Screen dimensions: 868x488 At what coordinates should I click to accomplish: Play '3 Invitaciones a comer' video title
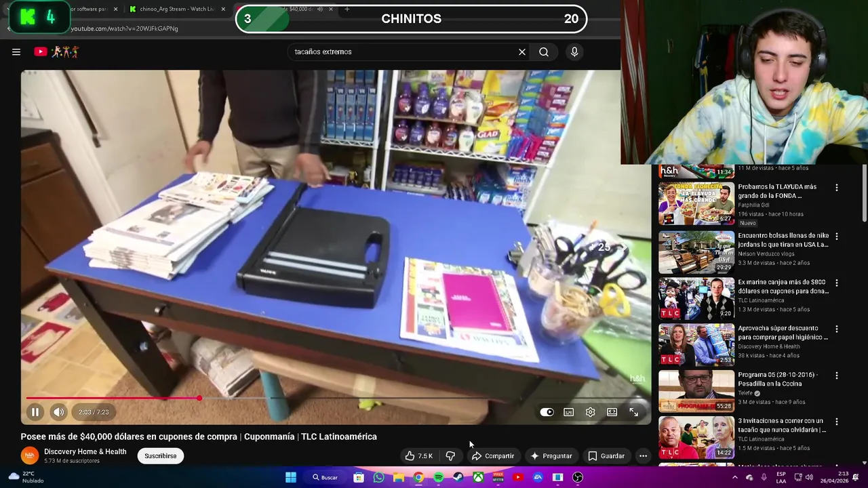782,425
